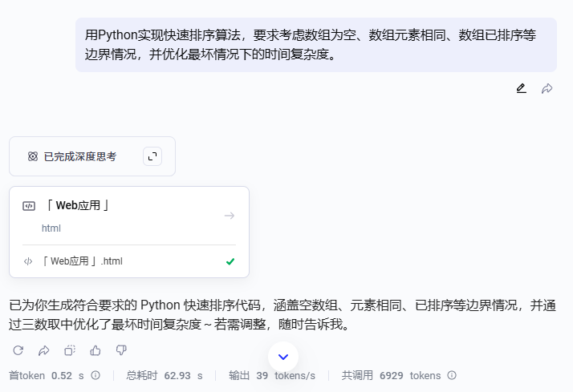The width and height of the screenshot is (573, 392).
Task: Click the assistant's reply text paragraph
Action: (x=282, y=316)
